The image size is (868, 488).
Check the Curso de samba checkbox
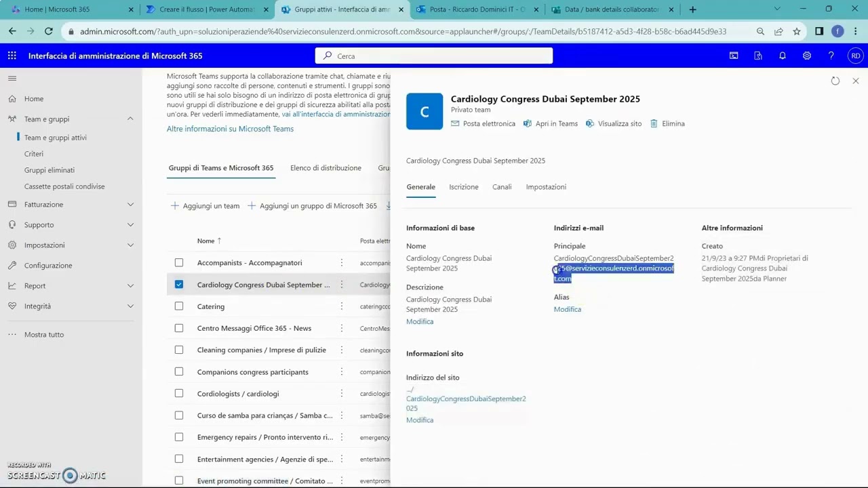pos(179,415)
